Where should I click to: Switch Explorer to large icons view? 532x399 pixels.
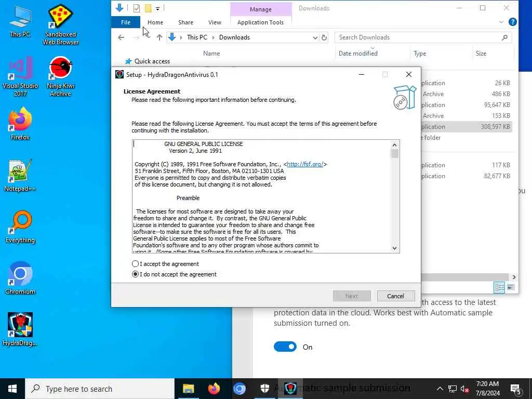click(510, 288)
